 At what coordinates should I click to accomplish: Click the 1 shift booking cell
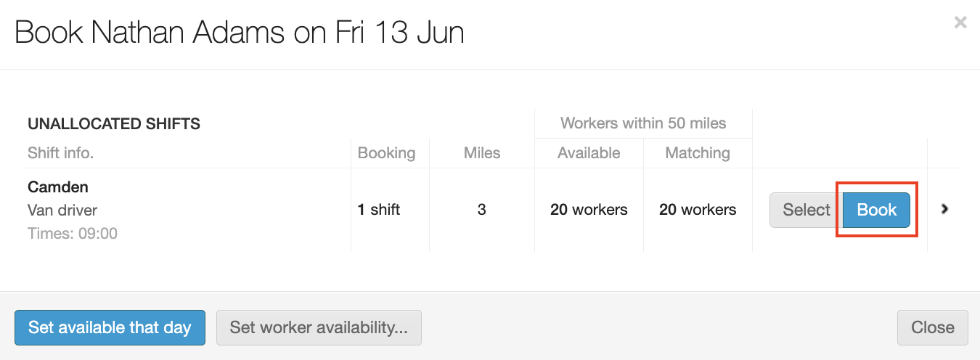tap(379, 210)
